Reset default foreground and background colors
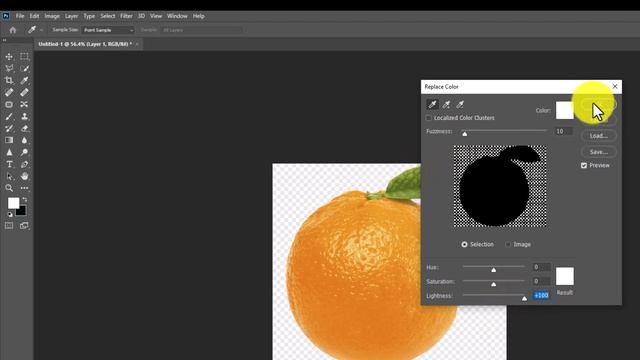The width and height of the screenshot is (640, 360). pyautogui.click(x=10, y=214)
